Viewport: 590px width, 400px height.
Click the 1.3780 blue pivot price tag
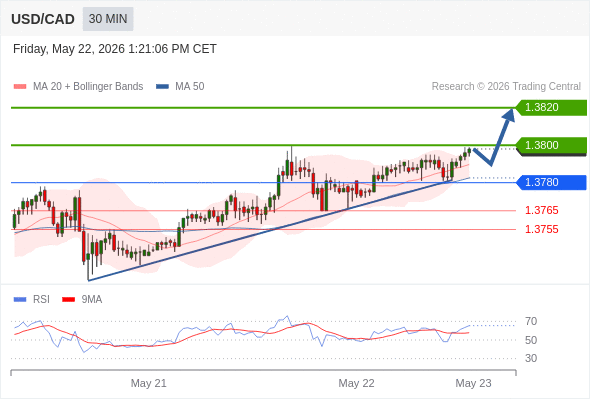(x=551, y=183)
